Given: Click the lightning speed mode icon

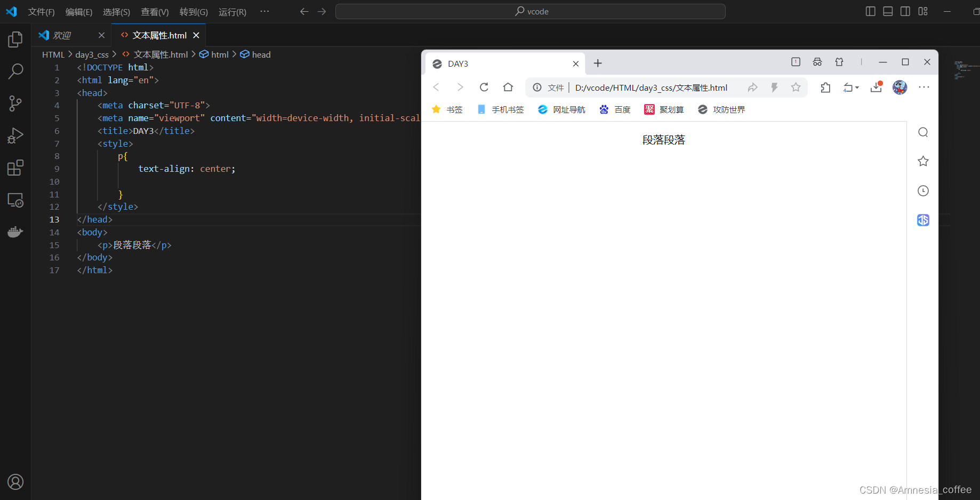Looking at the screenshot, I should point(774,88).
